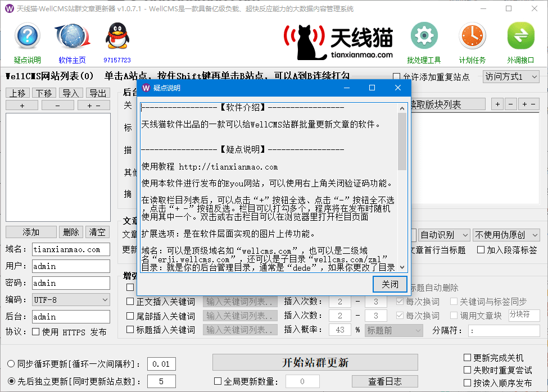Click the 删除 site button
Viewport: 548px width, 392px height.
click(71, 232)
